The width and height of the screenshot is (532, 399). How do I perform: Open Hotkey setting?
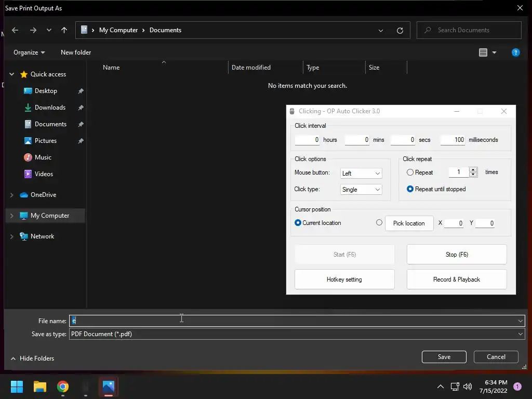pyautogui.click(x=344, y=280)
